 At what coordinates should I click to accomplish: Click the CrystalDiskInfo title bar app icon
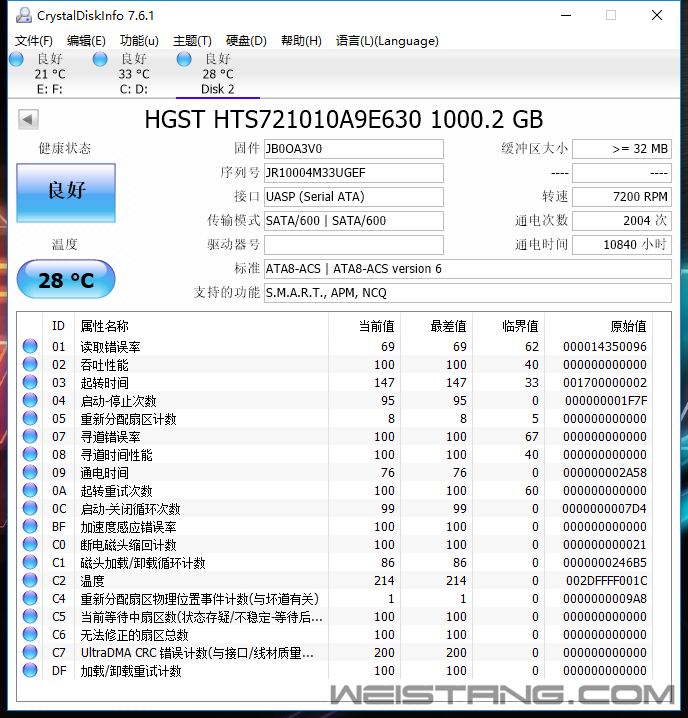point(23,16)
